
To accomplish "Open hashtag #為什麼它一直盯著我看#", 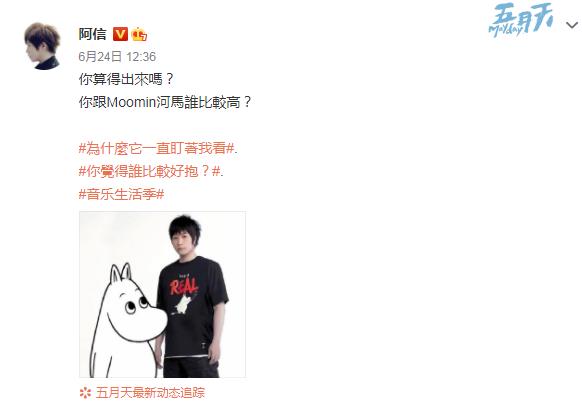I will [x=156, y=149].
